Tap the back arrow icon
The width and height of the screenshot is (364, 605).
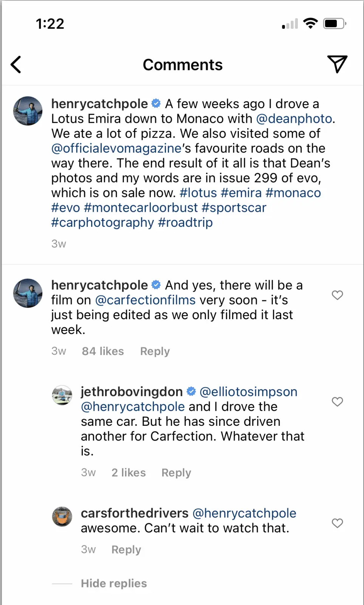(x=16, y=65)
